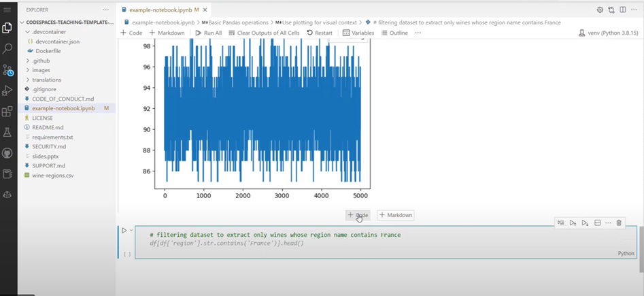
Task: Open the hamburger application menu
Action: [x=7, y=10]
